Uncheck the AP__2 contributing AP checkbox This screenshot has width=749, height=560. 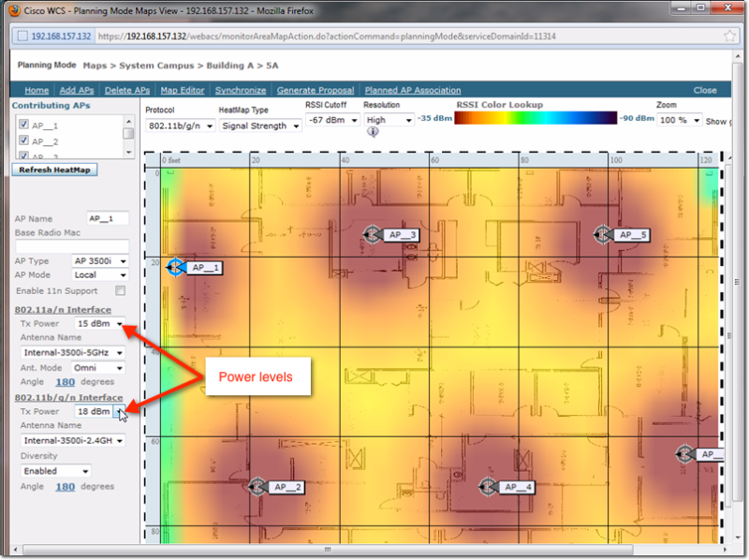pos(23,140)
